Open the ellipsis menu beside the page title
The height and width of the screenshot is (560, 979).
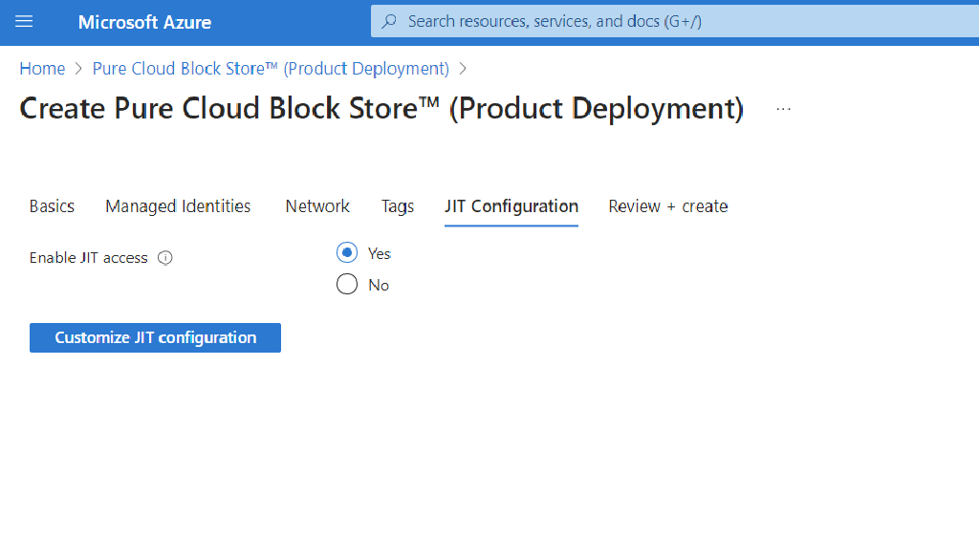(783, 108)
